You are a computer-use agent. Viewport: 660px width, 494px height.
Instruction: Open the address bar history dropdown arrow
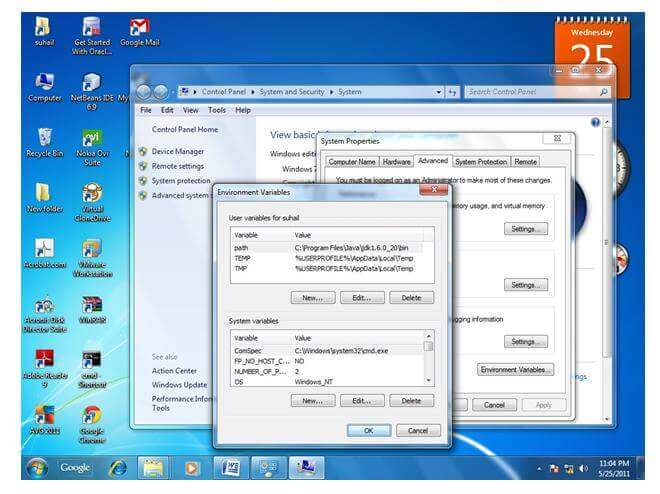439,92
